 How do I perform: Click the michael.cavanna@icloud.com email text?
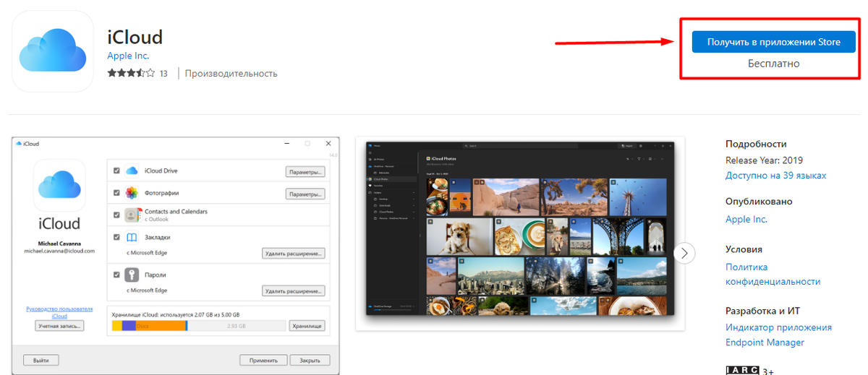click(x=59, y=251)
